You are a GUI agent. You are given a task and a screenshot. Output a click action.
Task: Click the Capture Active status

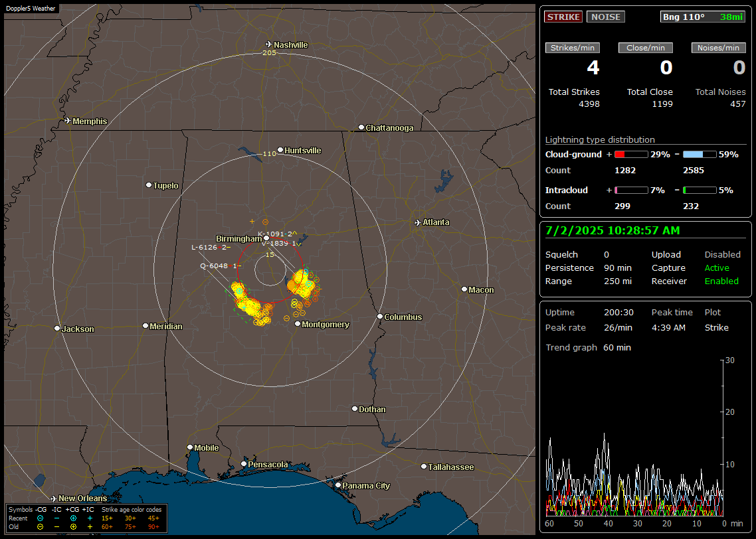click(x=716, y=268)
